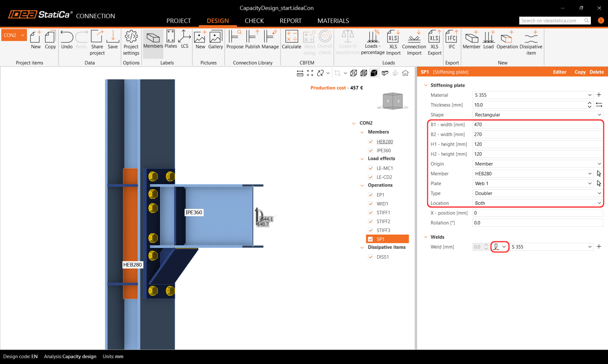Click the Delete button
Screen dimensions: 608x364
click(597, 72)
